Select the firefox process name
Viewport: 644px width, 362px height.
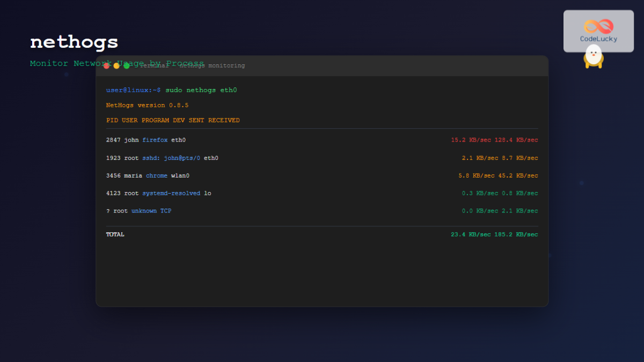point(155,139)
